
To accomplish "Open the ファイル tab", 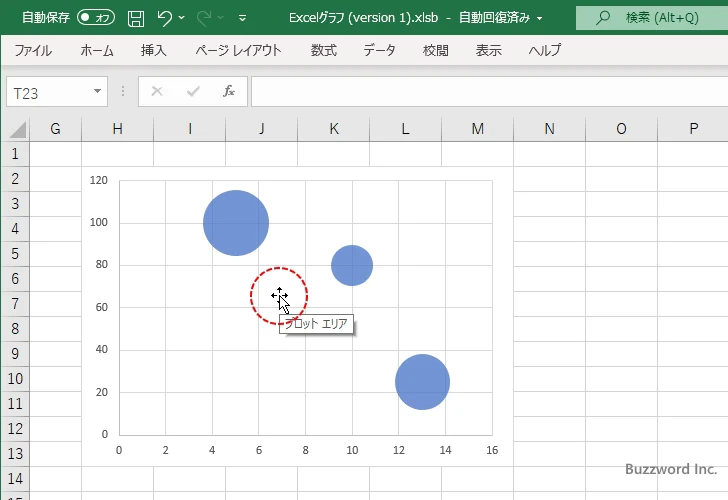I will click(33, 50).
